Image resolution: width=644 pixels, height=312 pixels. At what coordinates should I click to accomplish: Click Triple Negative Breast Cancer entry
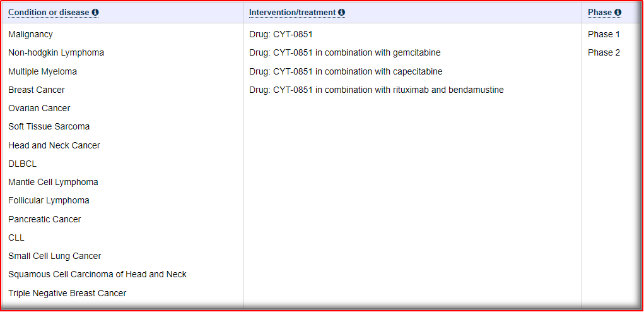click(67, 293)
